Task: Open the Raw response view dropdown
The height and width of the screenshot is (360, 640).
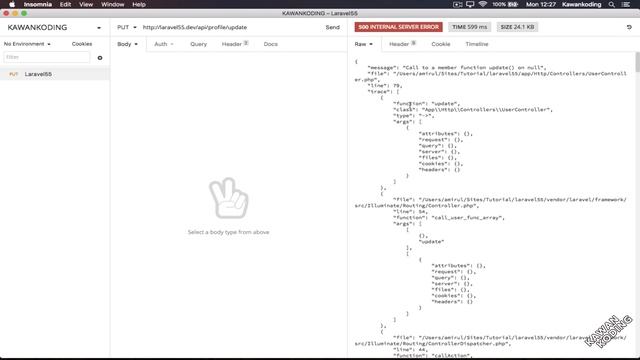Action: point(363,44)
